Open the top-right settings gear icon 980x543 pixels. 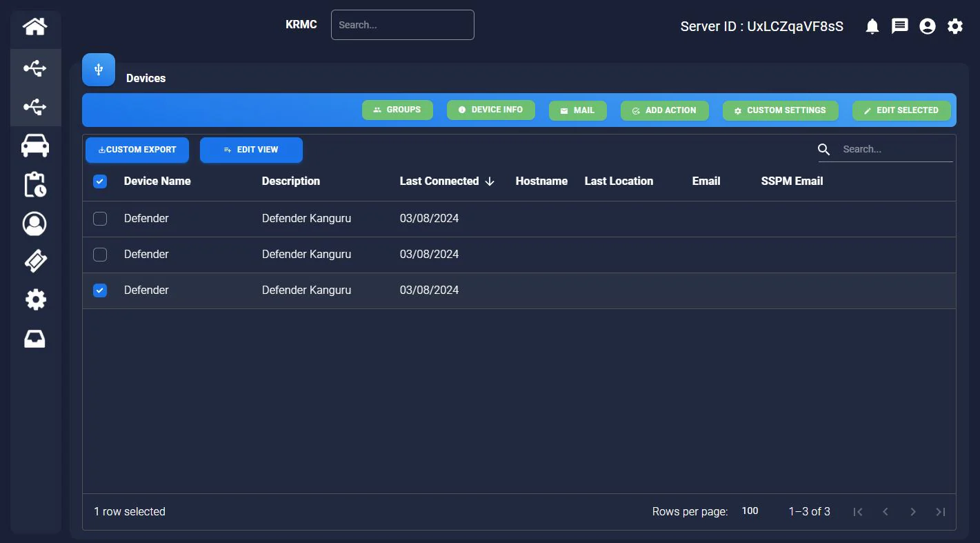pos(955,27)
